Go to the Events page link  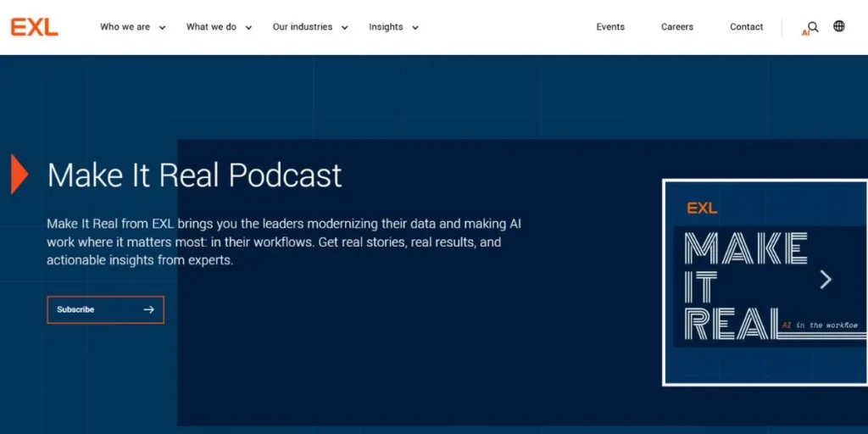[x=610, y=27]
